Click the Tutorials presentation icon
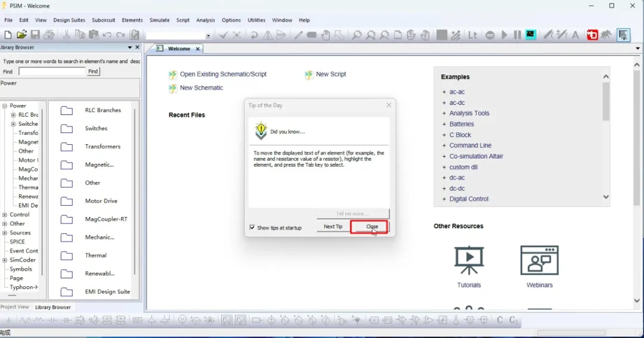Image resolution: width=644 pixels, height=338 pixels. coord(469,261)
